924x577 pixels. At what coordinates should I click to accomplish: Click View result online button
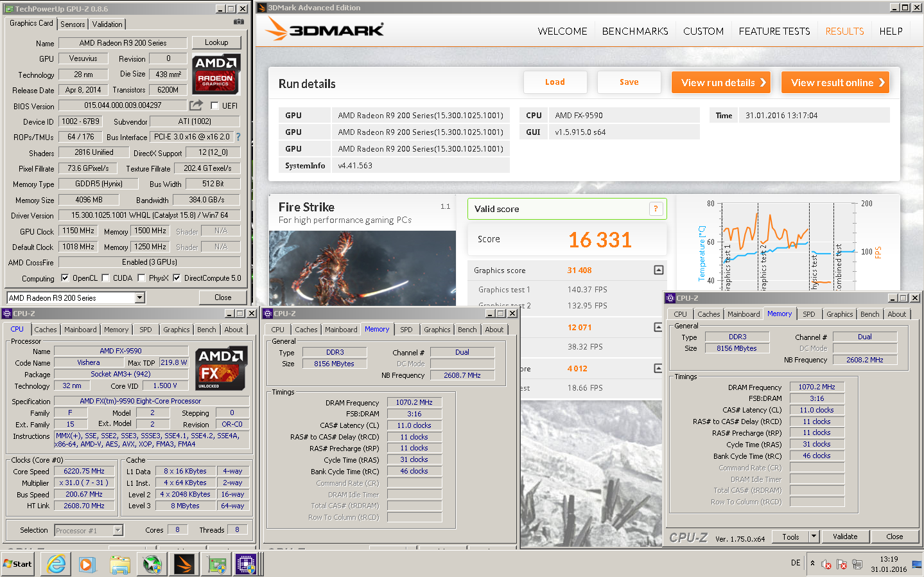(x=835, y=82)
